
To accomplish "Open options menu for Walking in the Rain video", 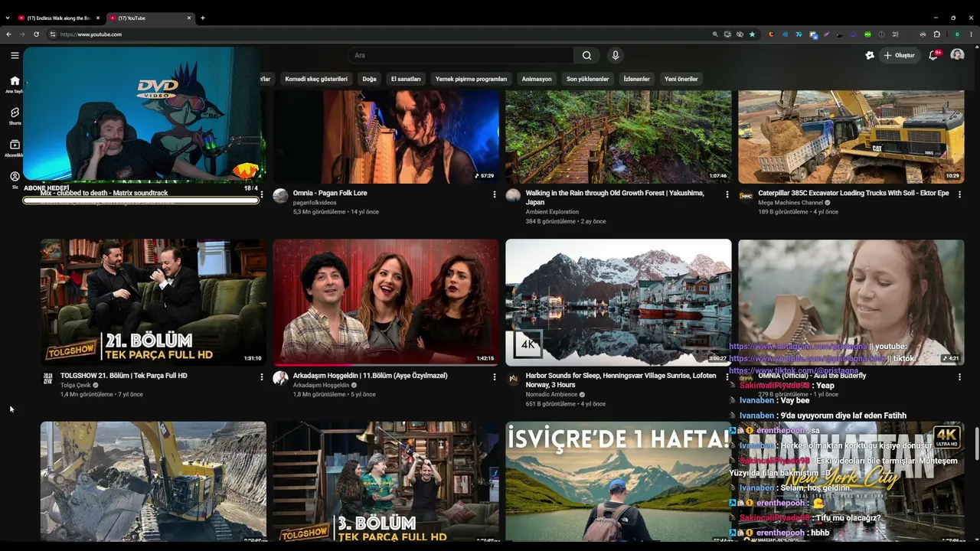I will pos(727,194).
